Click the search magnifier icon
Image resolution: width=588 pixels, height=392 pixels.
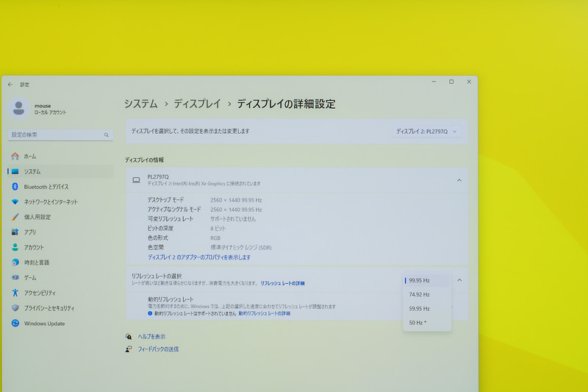pyautogui.click(x=107, y=135)
